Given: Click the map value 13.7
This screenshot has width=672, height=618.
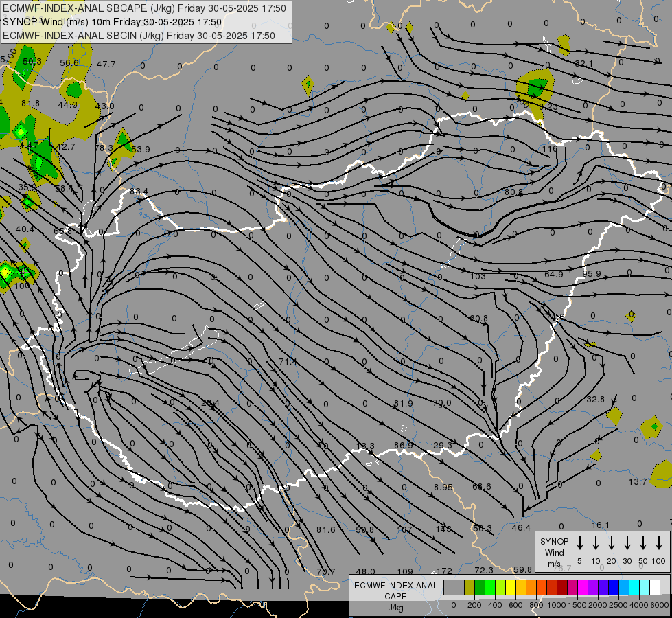Looking at the screenshot, I should [637, 481].
